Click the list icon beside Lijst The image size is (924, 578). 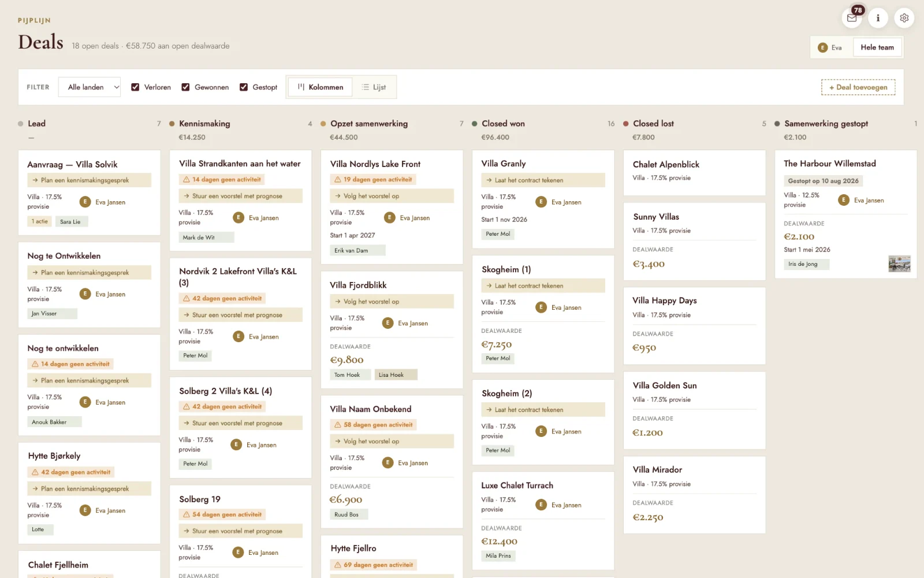coord(365,87)
